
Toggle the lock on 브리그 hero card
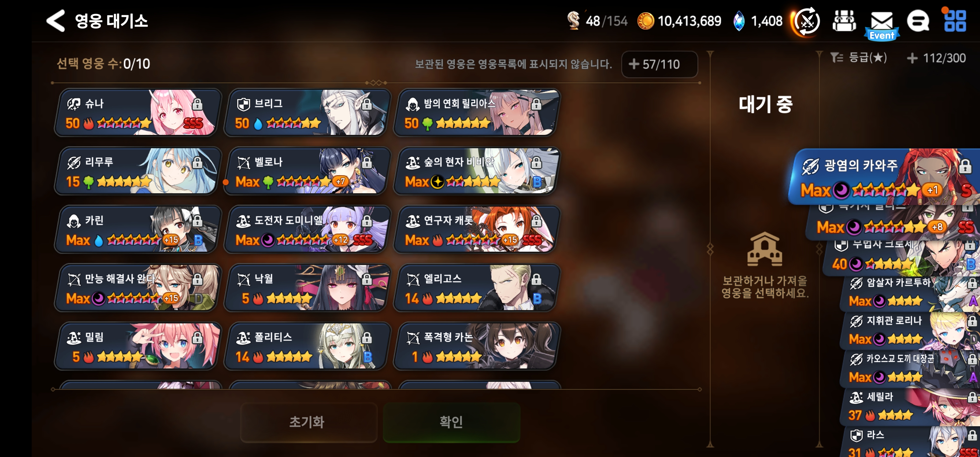click(366, 104)
